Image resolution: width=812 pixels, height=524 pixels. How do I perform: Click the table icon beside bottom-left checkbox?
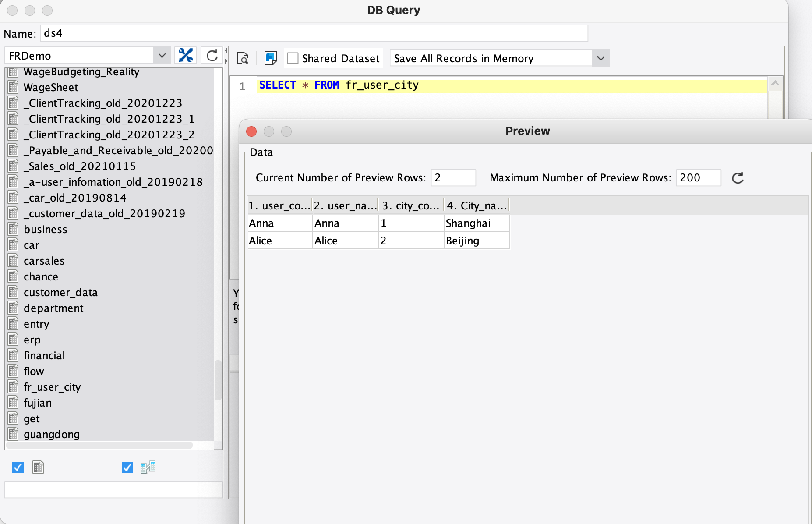[x=38, y=467]
